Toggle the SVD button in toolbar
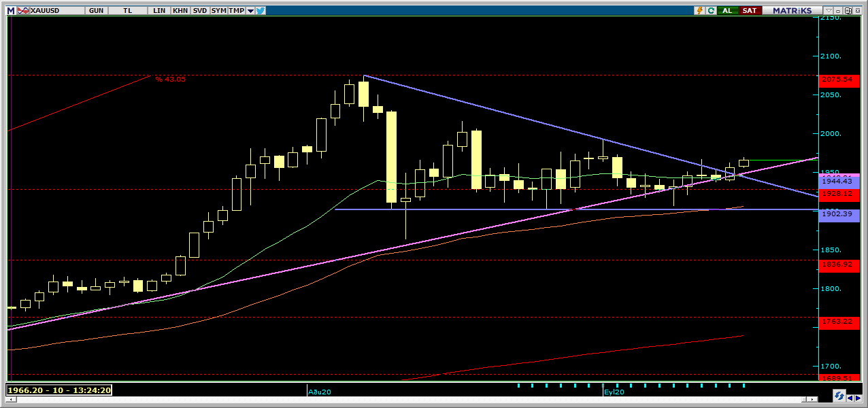 tap(200, 11)
